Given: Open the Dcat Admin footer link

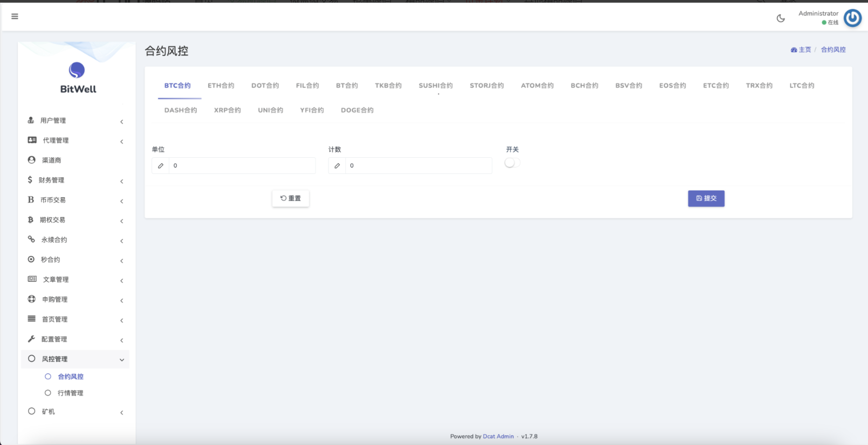Looking at the screenshot, I should coord(498,436).
